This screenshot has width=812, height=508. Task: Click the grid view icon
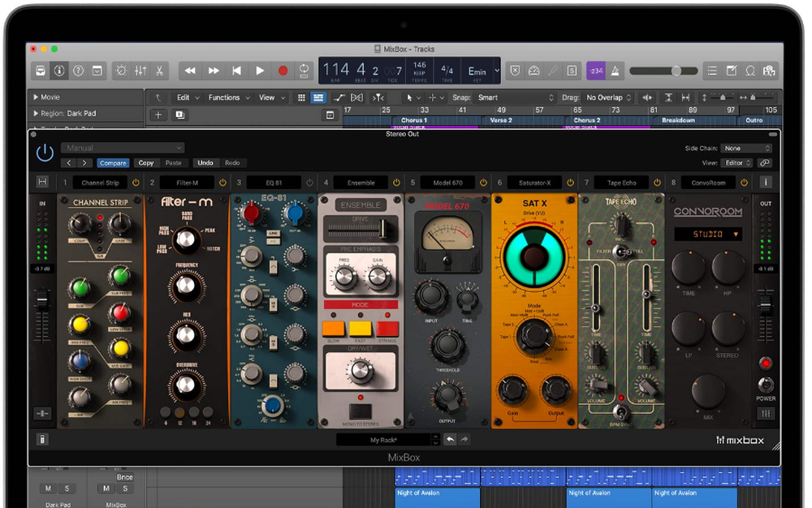301,97
